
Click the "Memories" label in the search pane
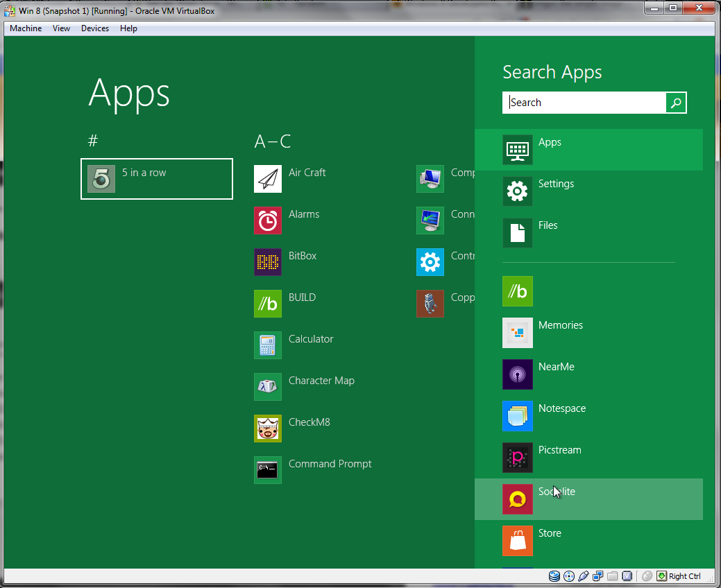[x=561, y=325]
